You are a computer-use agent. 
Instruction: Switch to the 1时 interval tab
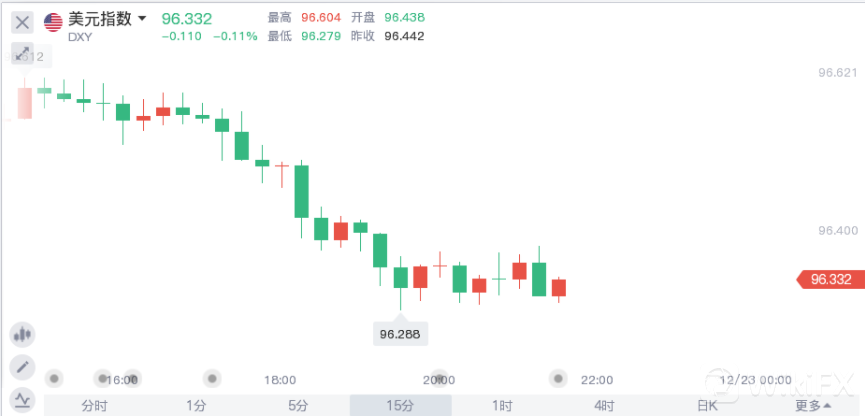[502, 406]
